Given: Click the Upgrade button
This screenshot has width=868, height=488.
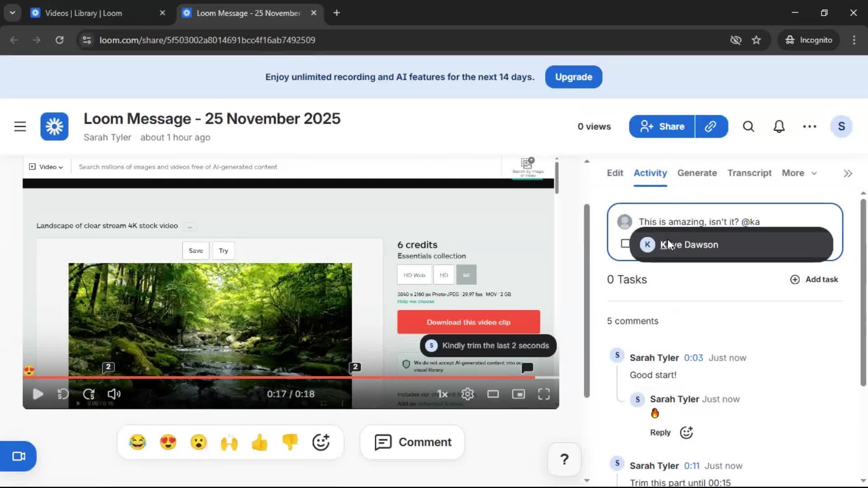Looking at the screenshot, I should 573,77.
